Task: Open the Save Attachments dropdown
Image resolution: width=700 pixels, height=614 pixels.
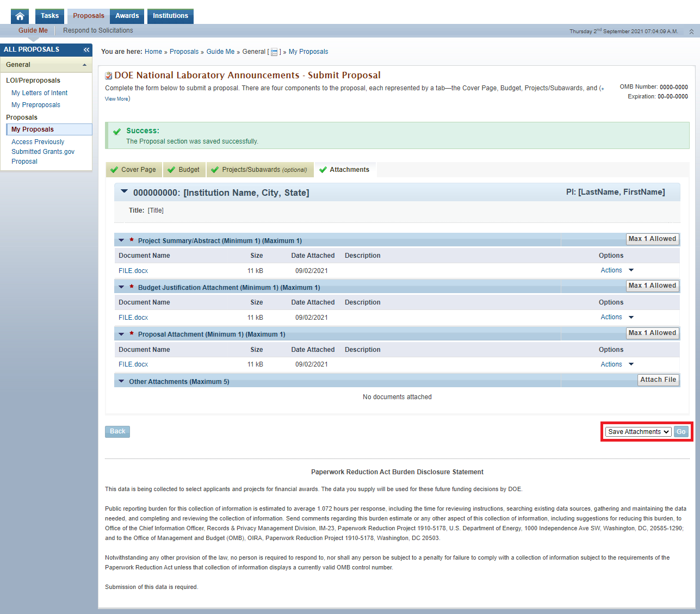Action: pos(638,432)
